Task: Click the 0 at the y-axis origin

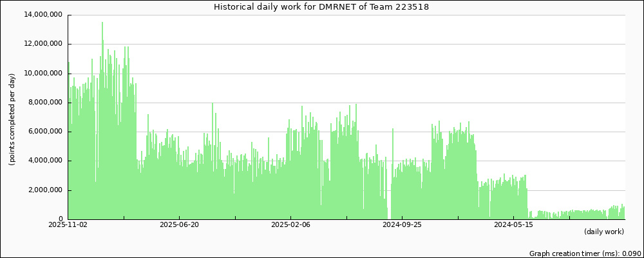Action: coord(60,219)
